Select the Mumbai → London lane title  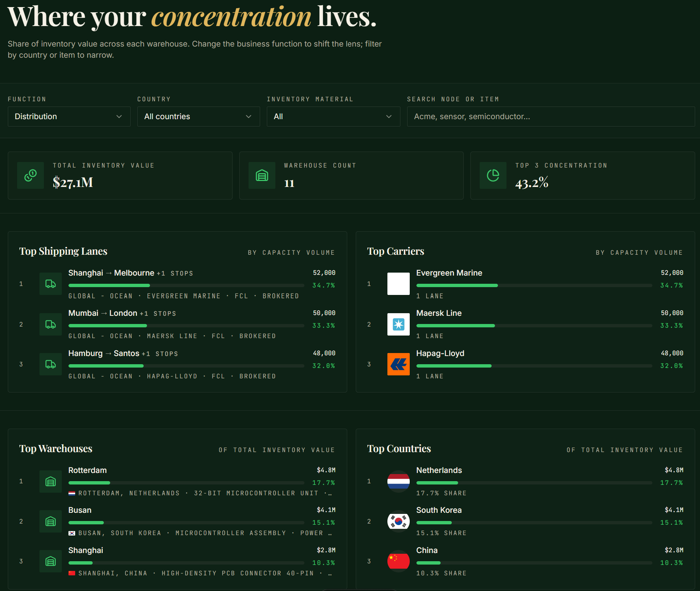(x=103, y=313)
